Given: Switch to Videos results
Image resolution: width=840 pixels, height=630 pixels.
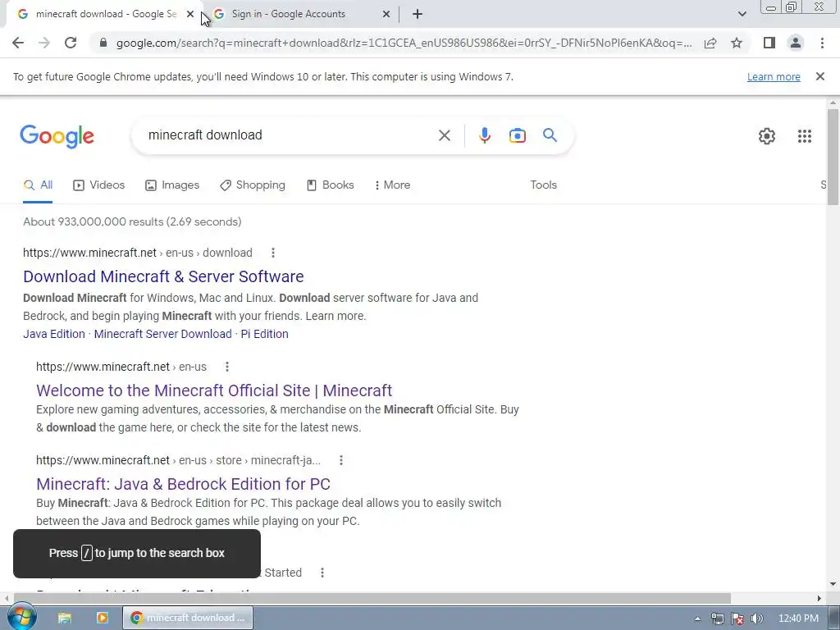Looking at the screenshot, I should [x=98, y=185].
